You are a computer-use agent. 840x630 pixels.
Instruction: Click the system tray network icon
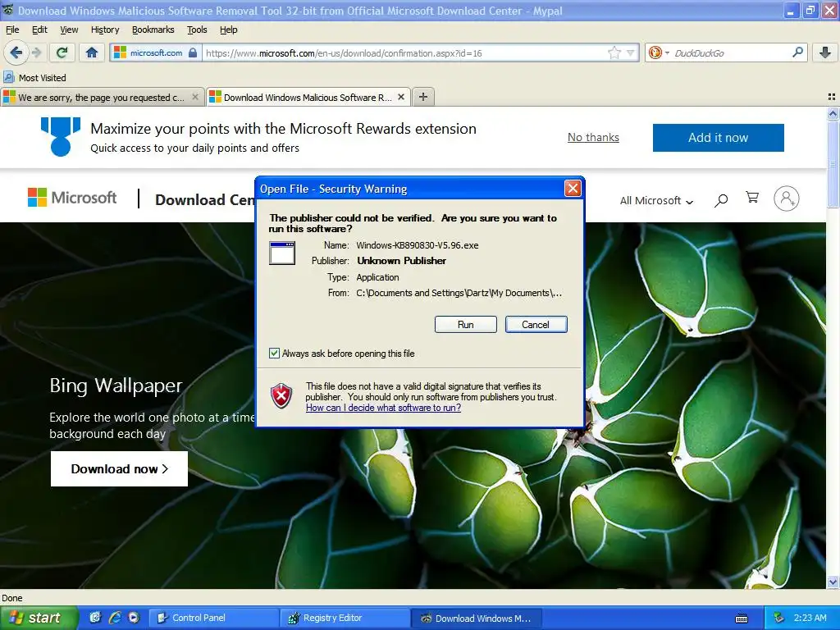pos(779,619)
